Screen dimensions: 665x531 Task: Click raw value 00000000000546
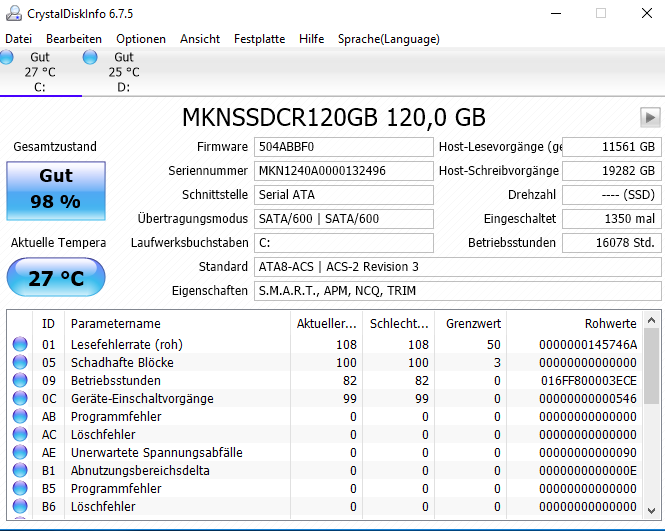click(588, 399)
